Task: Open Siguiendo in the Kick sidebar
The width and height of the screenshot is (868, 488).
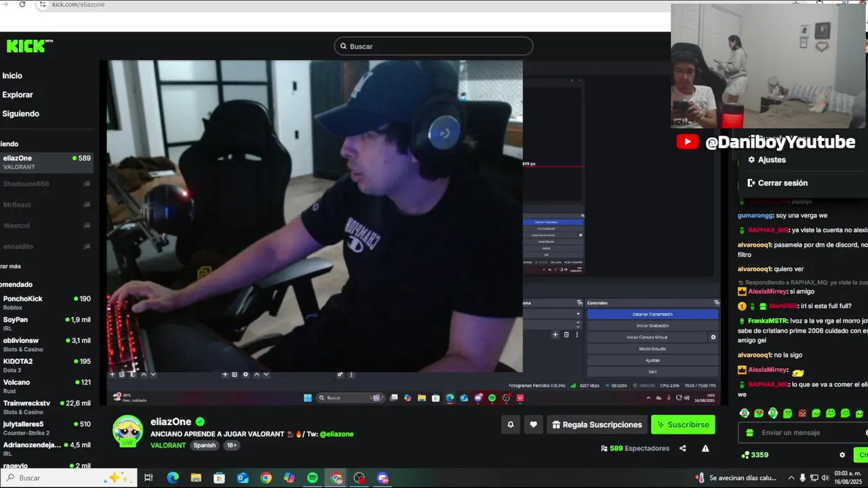Action: [20, 114]
